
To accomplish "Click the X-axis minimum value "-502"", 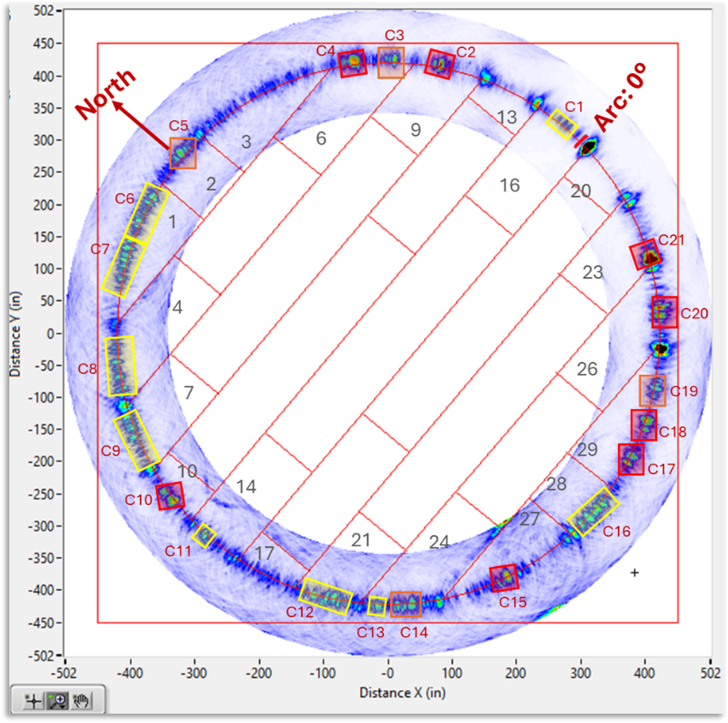I will coord(64,673).
